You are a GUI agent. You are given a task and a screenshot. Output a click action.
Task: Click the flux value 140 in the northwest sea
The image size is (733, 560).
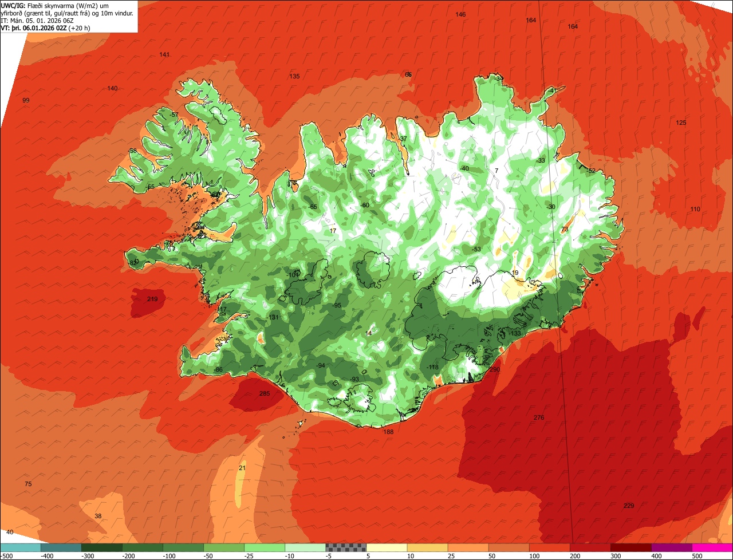[x=112, y=88]
